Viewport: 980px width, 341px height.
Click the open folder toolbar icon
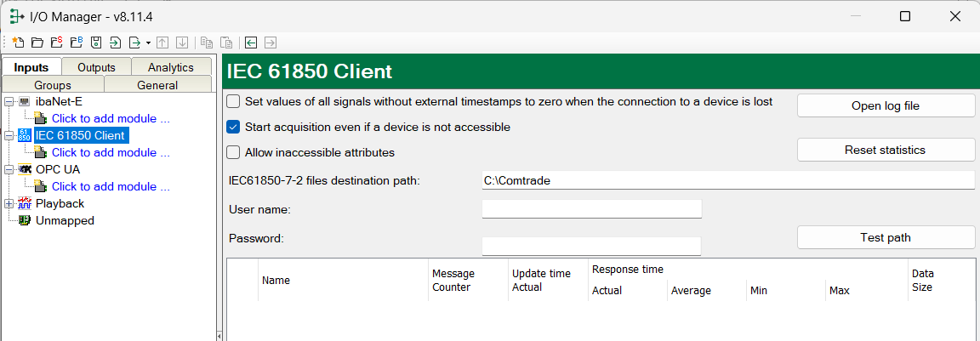[x=37, y=43]
